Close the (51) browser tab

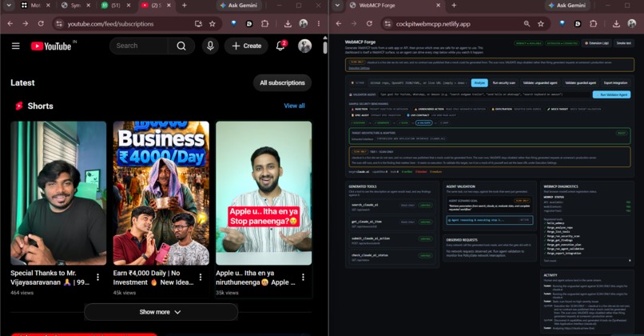pyautogui.click(x=129, y=6)
